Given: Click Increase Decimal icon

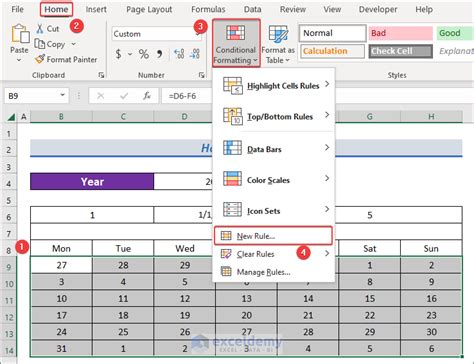Looking at the screenshot, I should click(179, 54).
